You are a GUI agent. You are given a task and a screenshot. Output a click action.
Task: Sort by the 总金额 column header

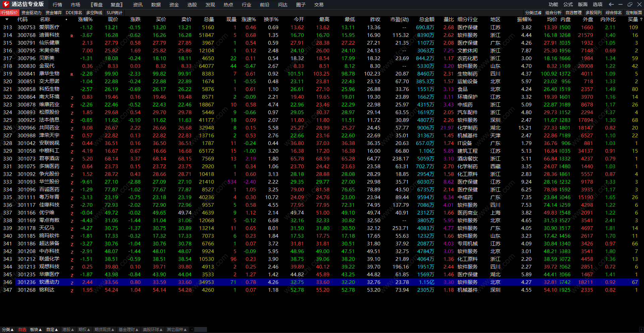pyautogui.click(x=427, y=19)
